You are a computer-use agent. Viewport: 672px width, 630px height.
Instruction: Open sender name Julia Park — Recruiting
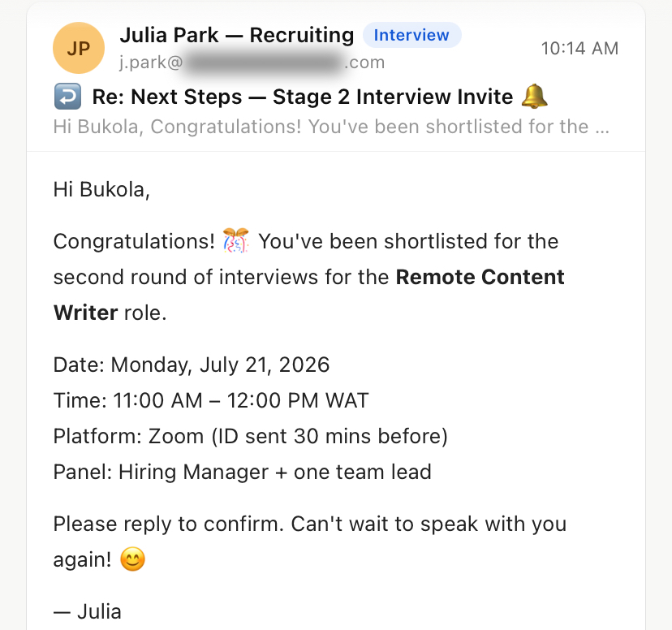click(x=236, y=35)
